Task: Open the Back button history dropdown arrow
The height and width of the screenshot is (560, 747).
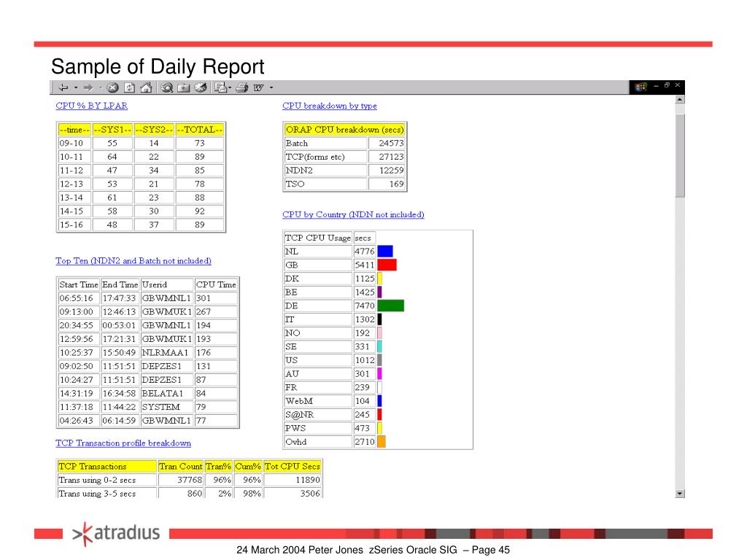Action: click(x=76, y=87)
